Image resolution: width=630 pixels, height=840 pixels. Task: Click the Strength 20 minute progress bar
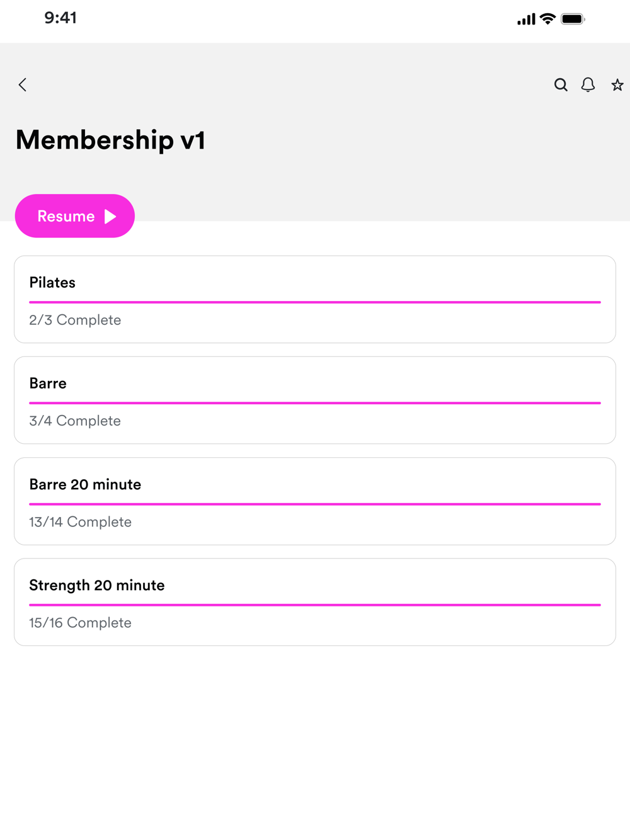pos(315,604)
